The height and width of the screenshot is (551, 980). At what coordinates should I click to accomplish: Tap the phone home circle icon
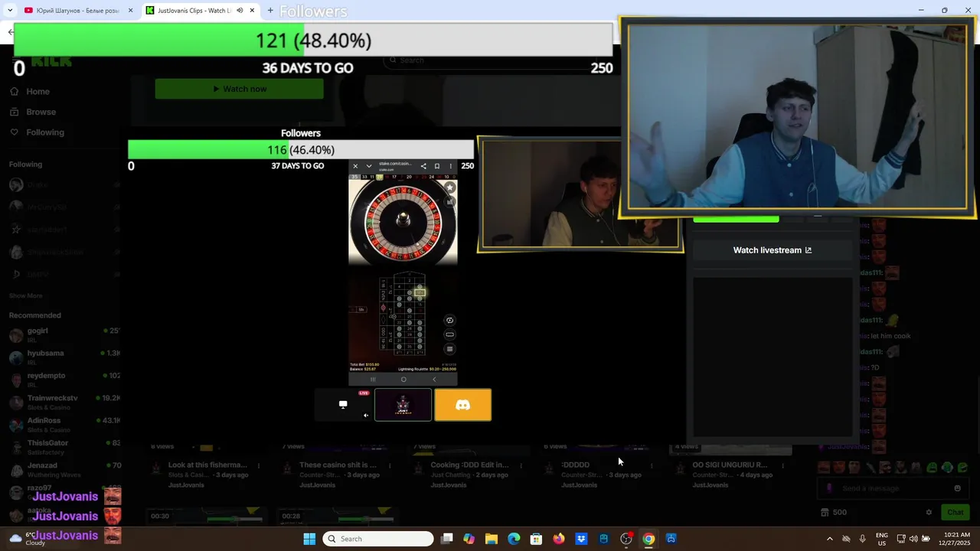[x=403, y=380]
